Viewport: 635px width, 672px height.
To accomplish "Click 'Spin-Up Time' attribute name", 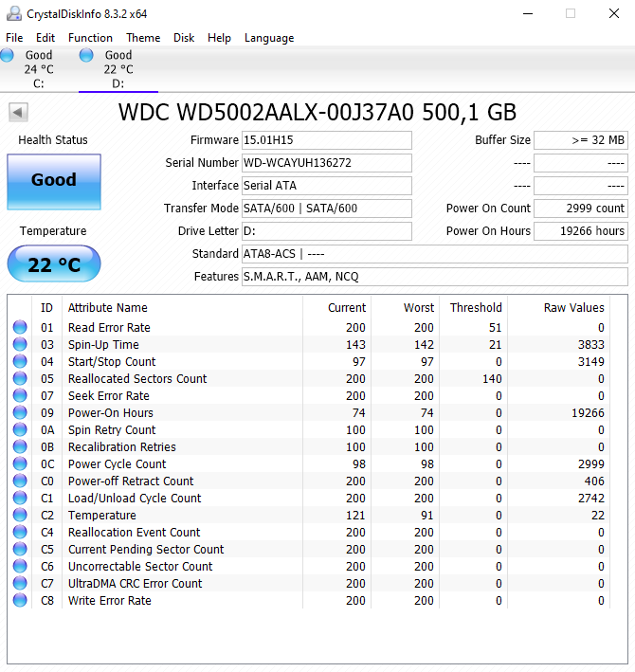I will [103, 345].
